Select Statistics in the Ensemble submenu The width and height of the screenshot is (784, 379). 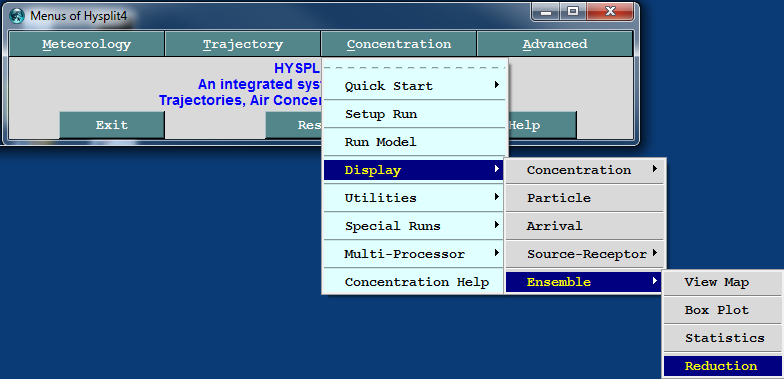[x=723, y=338]
